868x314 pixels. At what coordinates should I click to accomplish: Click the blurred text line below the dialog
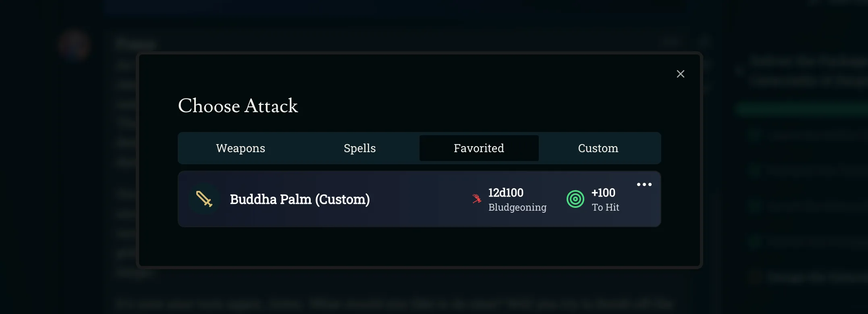tap(395, 303)
